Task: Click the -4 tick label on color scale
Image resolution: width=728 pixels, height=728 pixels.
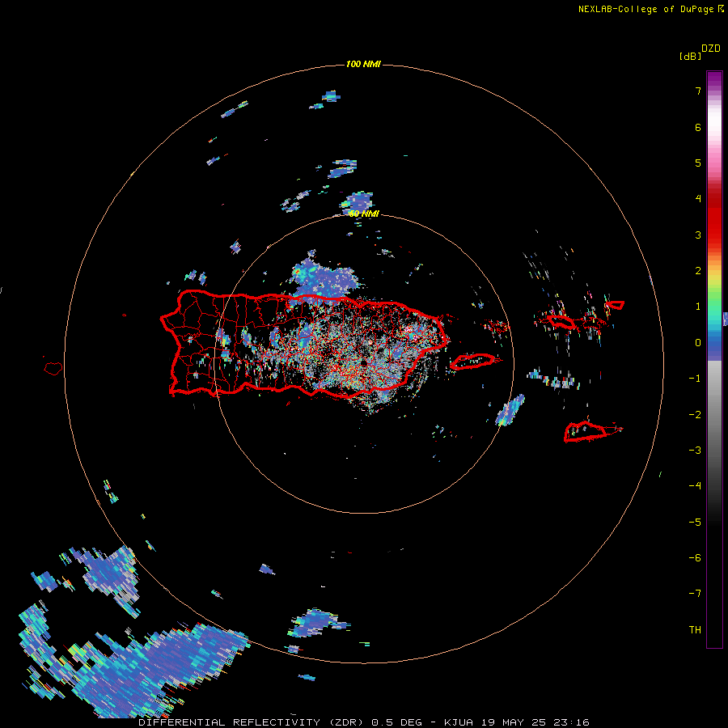Action: pos(695,486)
